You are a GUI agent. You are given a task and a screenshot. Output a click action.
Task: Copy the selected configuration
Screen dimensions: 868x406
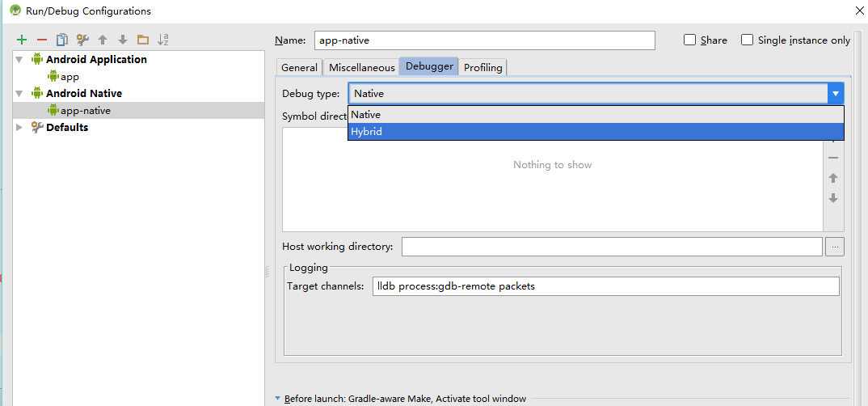click(x=62, y=40)
